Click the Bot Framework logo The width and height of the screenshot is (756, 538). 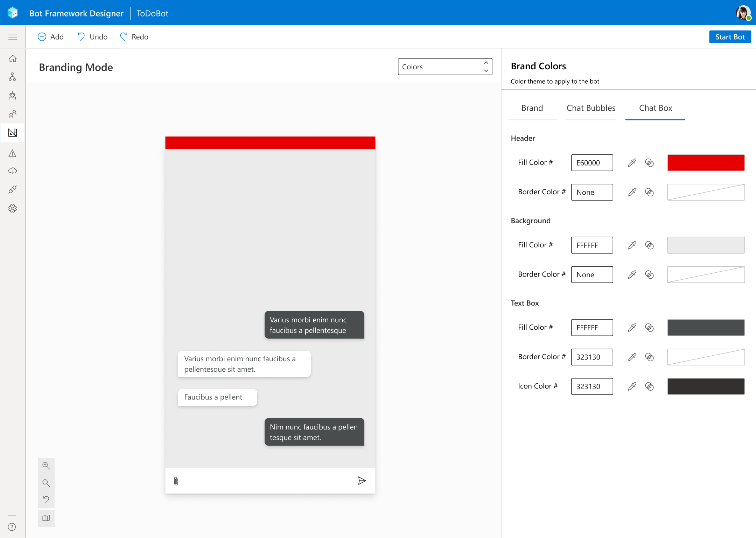coord(13,13)
